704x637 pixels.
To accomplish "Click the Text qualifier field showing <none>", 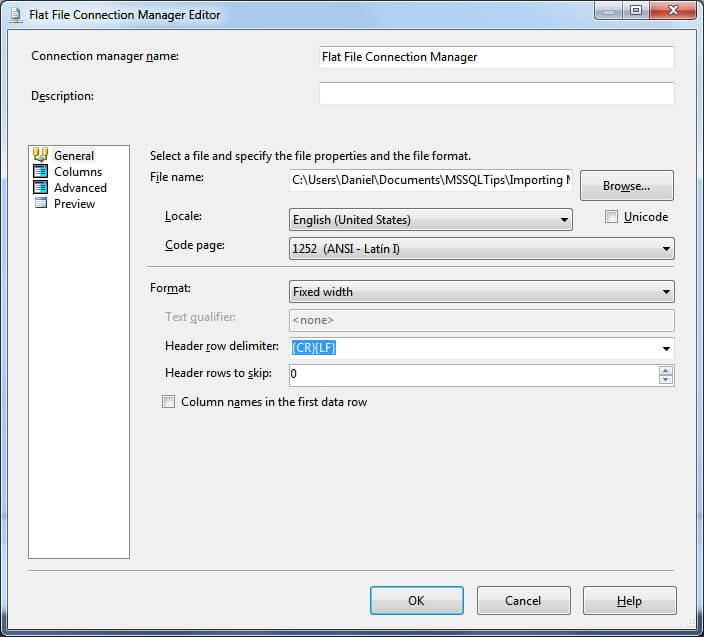I will click(482, 320).
